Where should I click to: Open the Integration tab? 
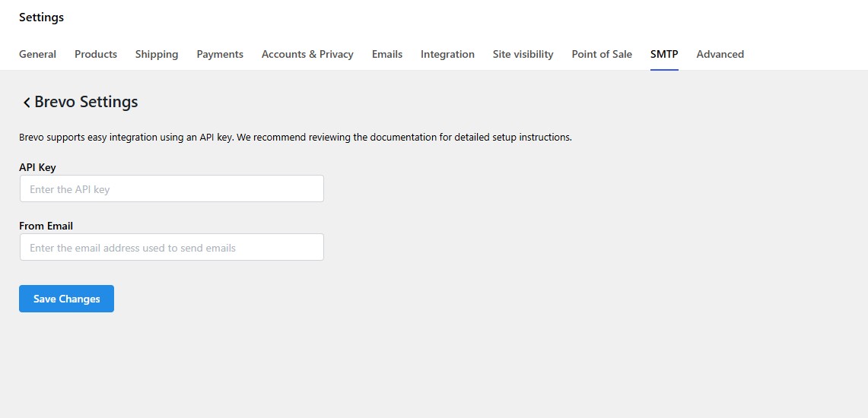(447, 54)
